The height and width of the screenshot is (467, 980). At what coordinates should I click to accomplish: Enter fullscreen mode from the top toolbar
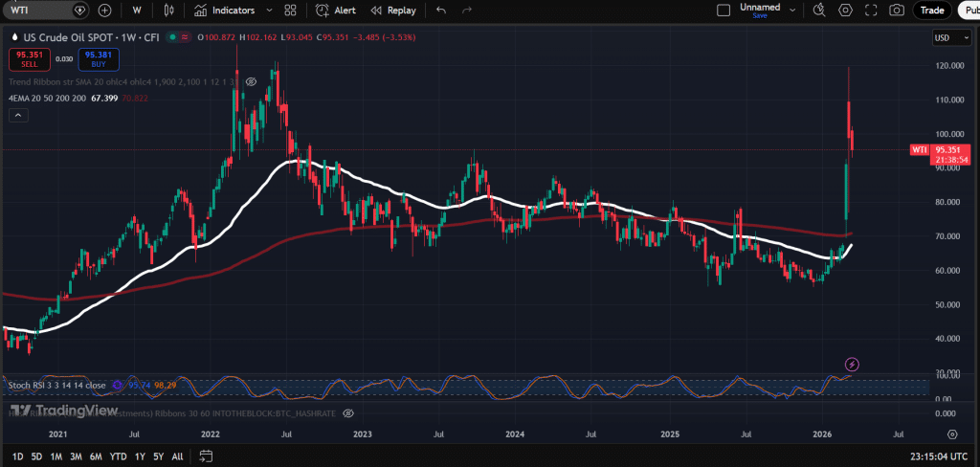tap(871, 11)
